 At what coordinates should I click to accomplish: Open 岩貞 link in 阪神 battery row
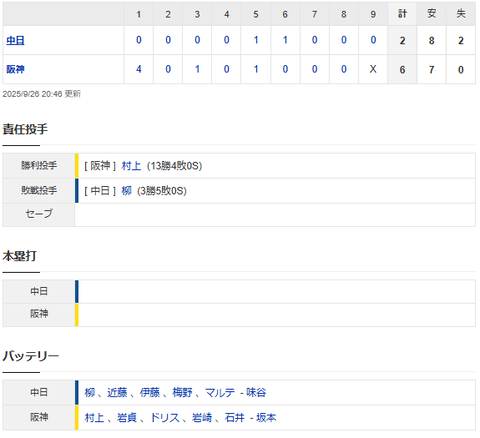tap(127, 417)
